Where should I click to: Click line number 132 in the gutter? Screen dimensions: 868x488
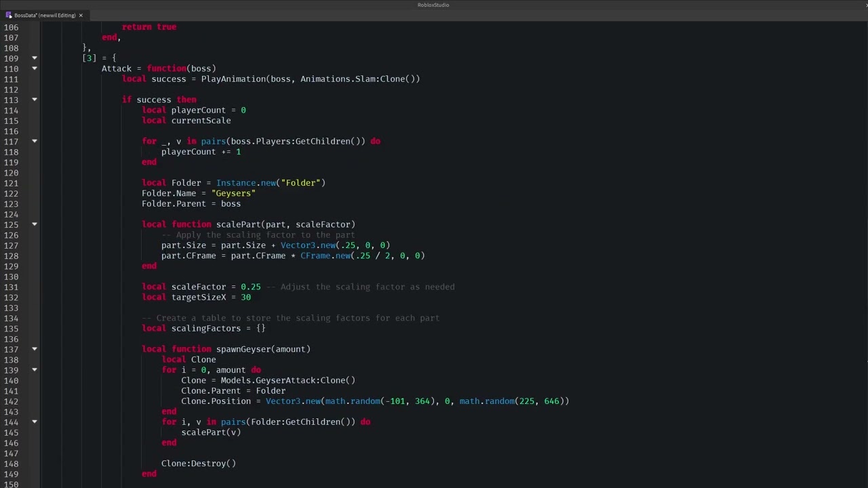coord(11,298)
